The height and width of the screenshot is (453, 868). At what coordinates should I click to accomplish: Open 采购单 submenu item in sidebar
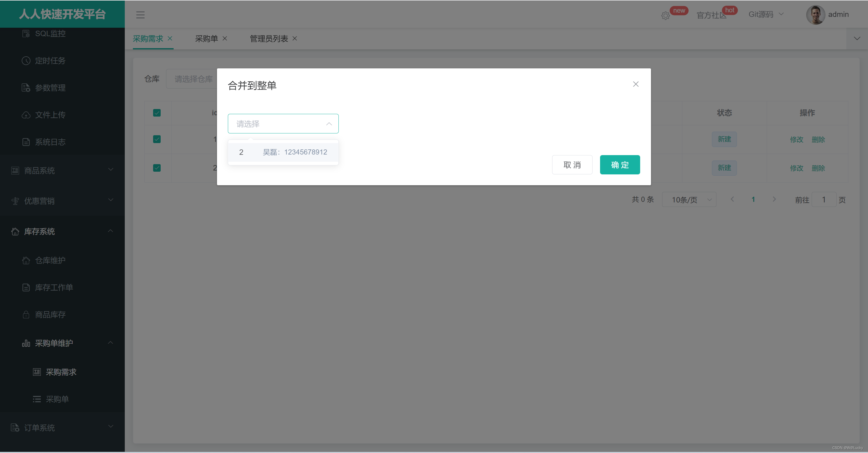(57, 399)
